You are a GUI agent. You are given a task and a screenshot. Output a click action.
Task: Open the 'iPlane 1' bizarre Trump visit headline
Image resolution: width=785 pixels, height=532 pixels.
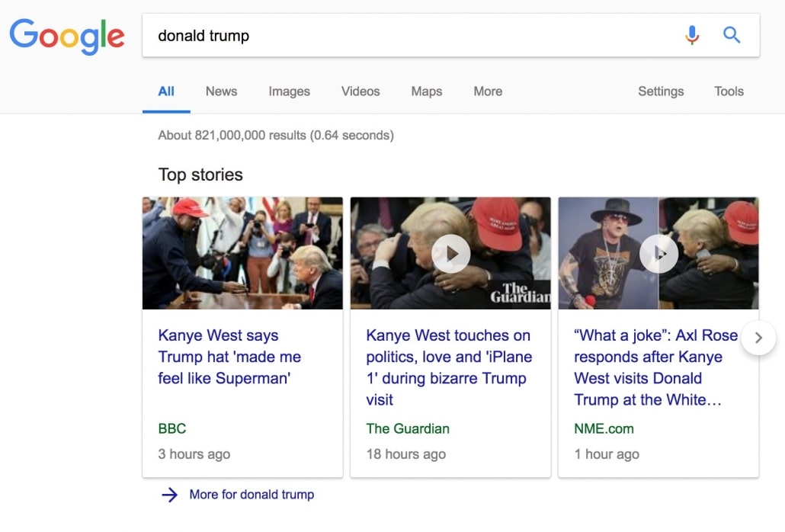449,367
